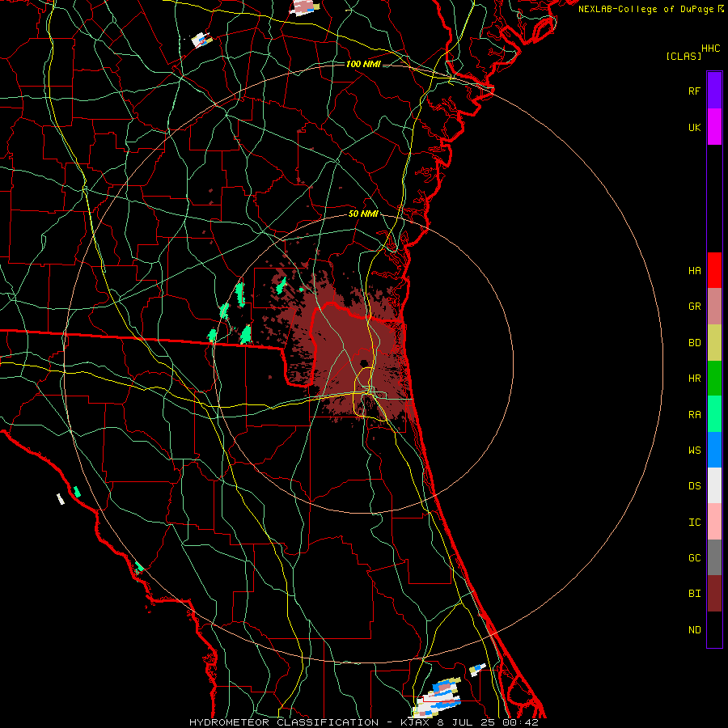Click the 'RA' legend label
Screen dimensions: 728x728
tap(694, 414)
